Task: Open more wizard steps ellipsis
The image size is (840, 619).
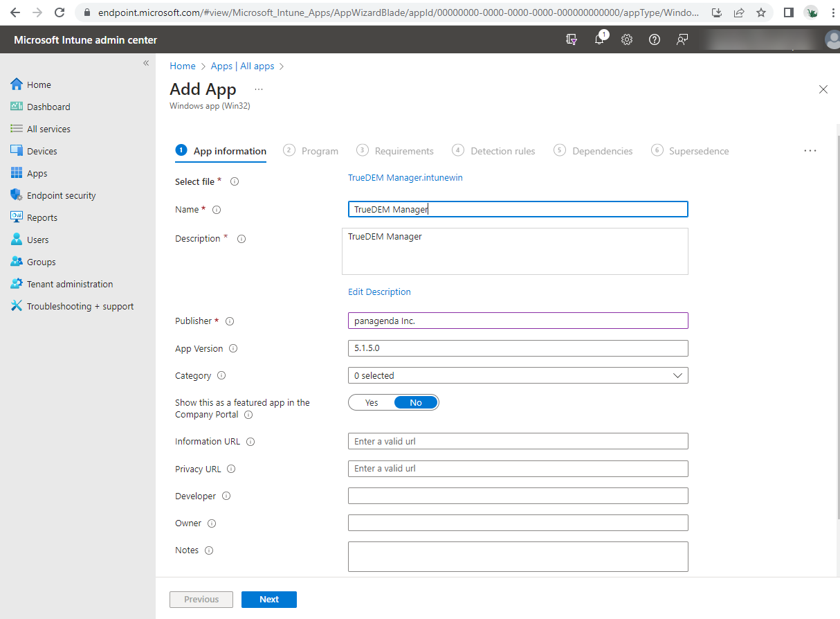Action: tap(810, 151)
